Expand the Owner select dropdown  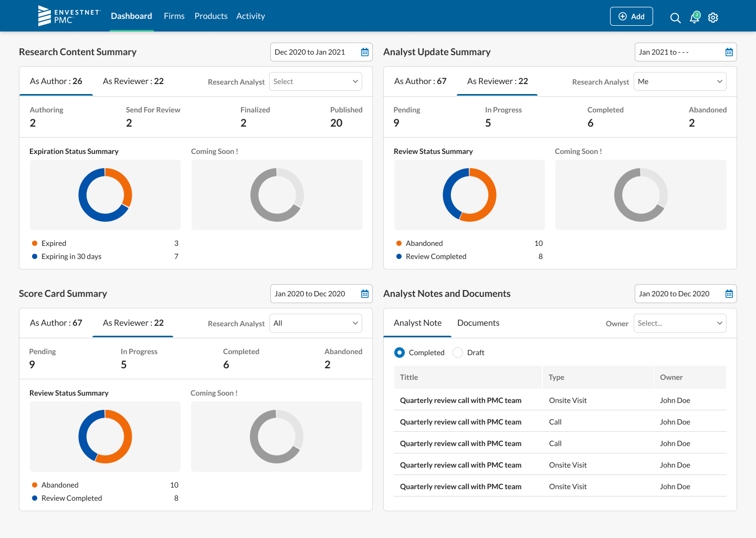[680, 323]
